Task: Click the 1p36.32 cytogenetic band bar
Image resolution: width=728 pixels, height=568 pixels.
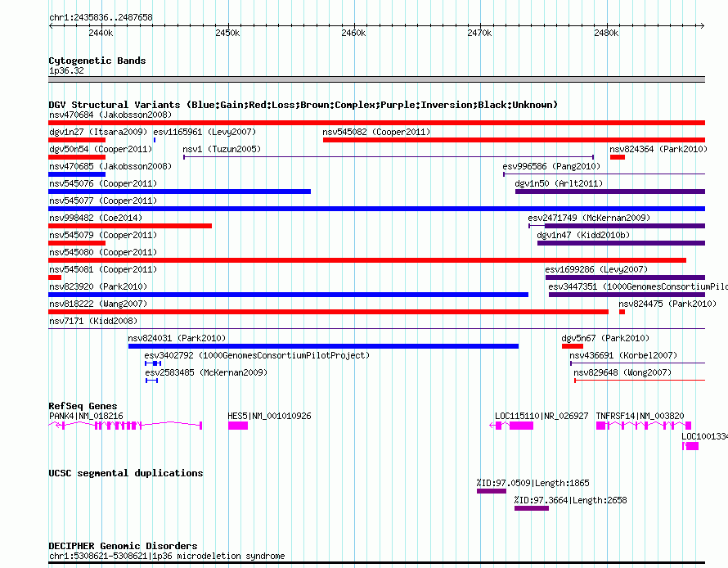Action: point(376,79)
